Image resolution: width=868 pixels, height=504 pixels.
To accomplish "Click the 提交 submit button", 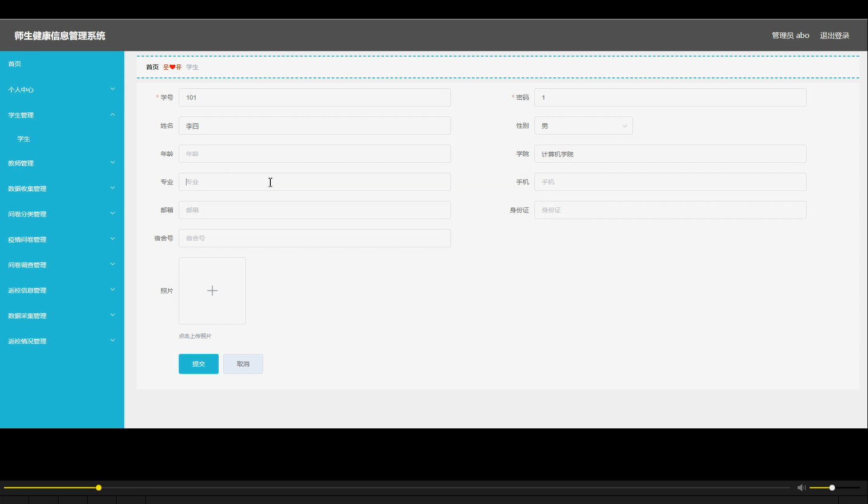I will 198,364.
